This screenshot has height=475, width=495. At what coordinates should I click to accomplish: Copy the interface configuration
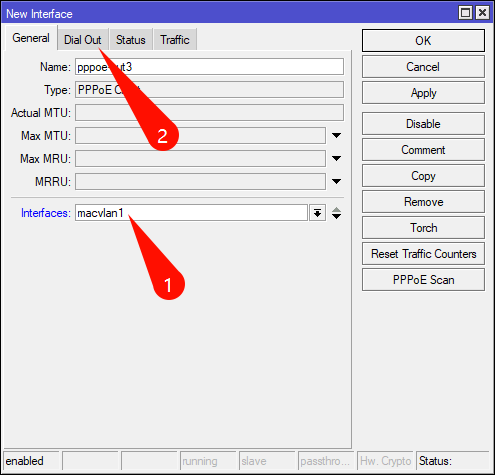[423, 176]
